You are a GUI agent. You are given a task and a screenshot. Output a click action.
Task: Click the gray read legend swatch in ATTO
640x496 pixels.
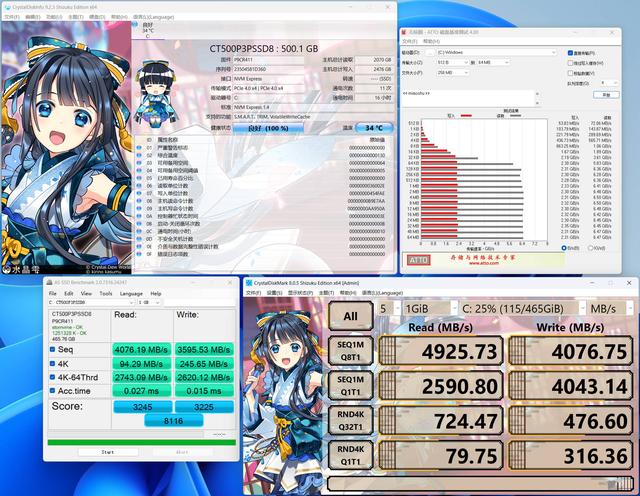(516, 116)
